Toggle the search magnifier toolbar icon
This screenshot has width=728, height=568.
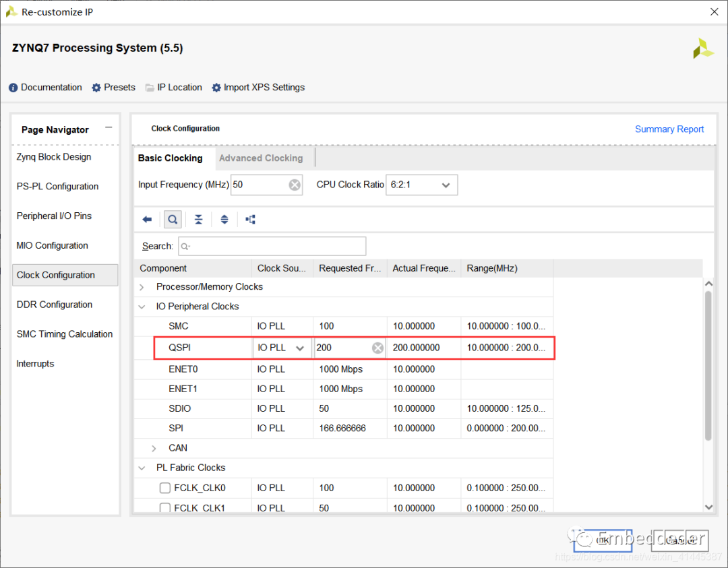173,220
